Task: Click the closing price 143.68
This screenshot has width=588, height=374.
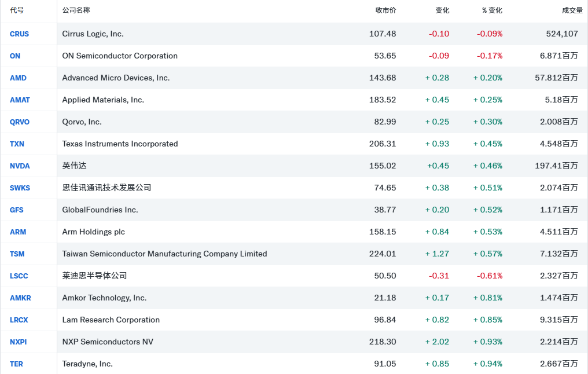Action: coord(383,78)
